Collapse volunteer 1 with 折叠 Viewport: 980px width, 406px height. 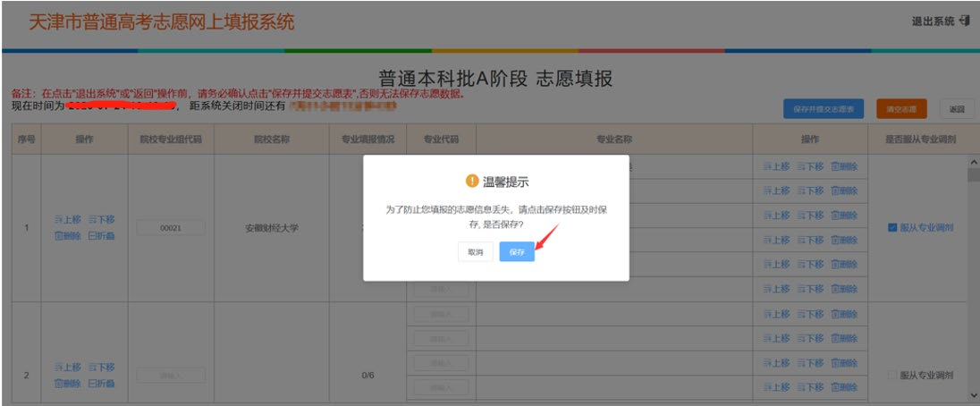coord(101,236)
